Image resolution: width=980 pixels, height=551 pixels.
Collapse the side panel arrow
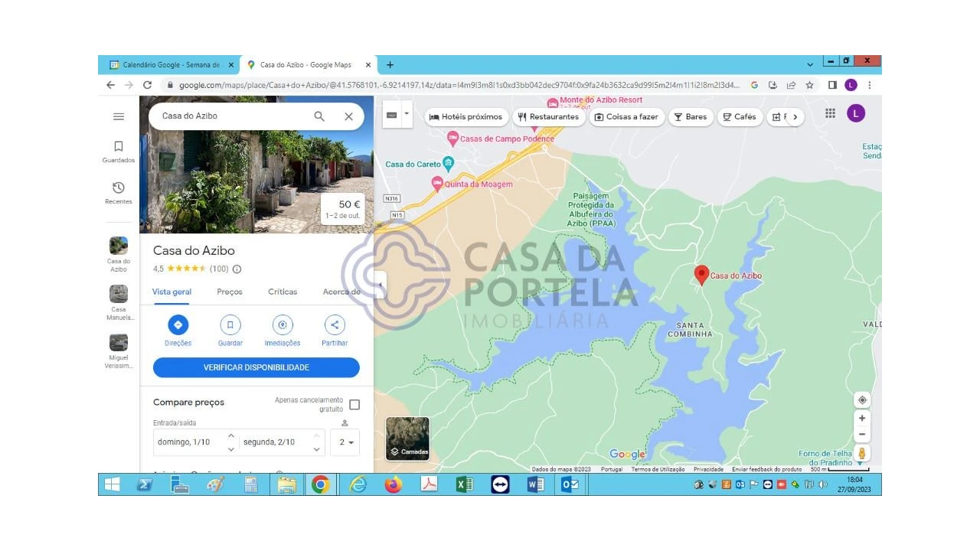[x=380, y=285]
